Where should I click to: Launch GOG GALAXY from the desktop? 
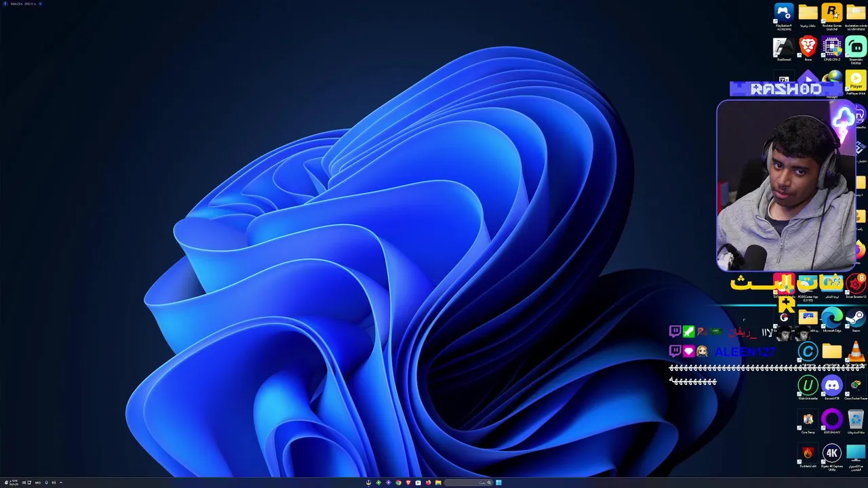pos(832,419)
